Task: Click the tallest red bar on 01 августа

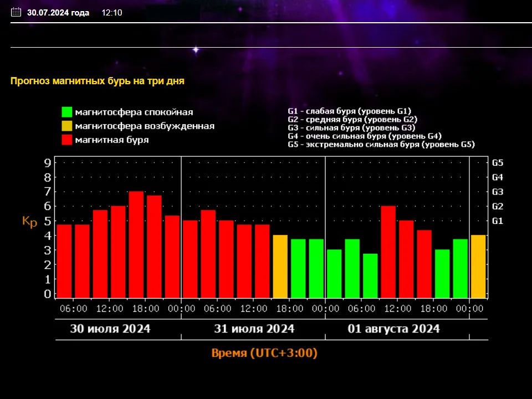Action: pyautogui.click(x=388, y=252)
